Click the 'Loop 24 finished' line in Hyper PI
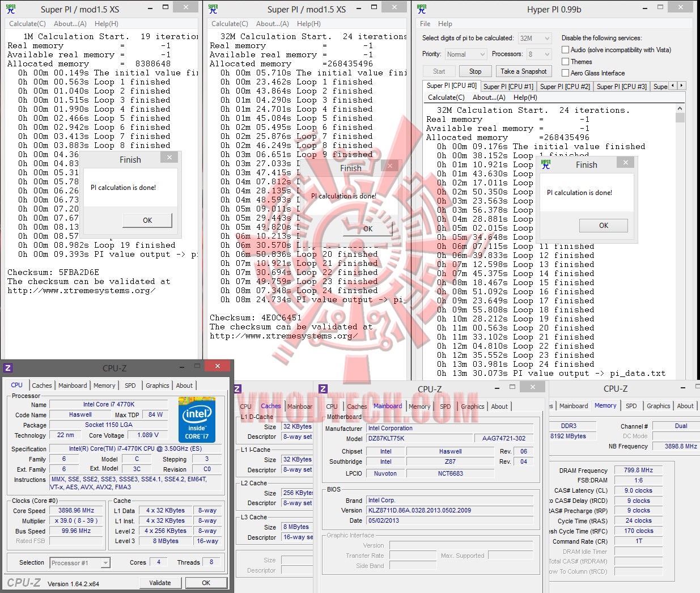This screenshot has width=700, height=593. [x=516, y=364]
